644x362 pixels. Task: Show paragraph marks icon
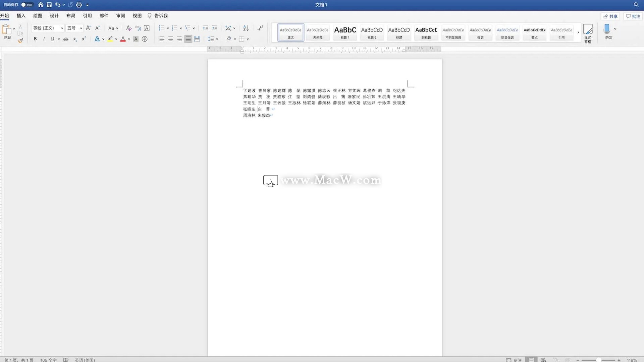(x=260, y=28)
